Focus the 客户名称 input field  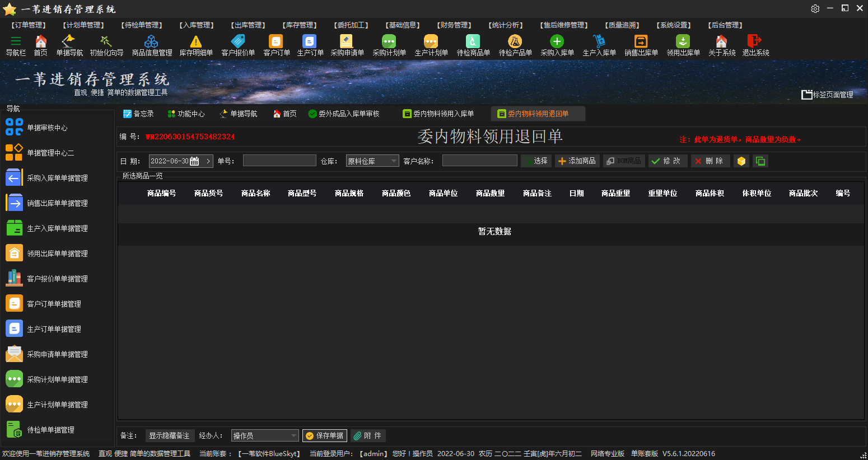coord(480,161)
